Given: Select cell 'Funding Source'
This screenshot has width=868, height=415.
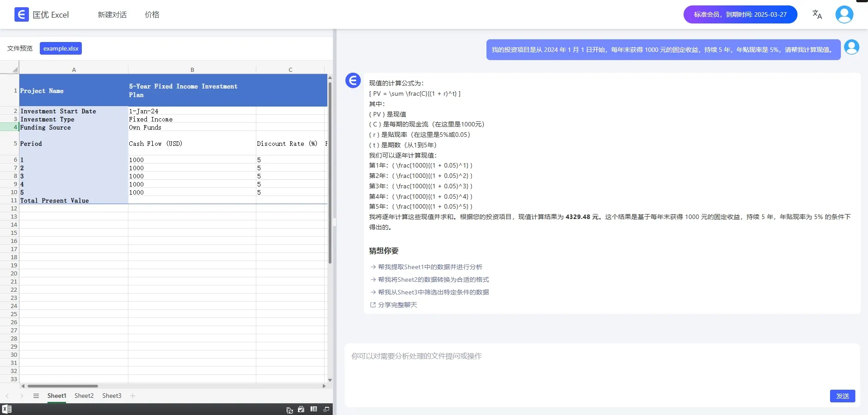Looking at the screenshot, I should click(74, 127).
